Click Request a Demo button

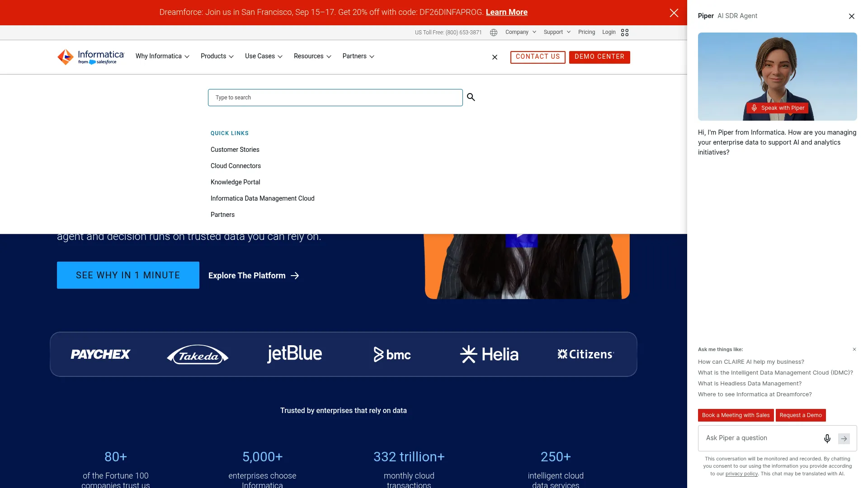coord(801,415)
